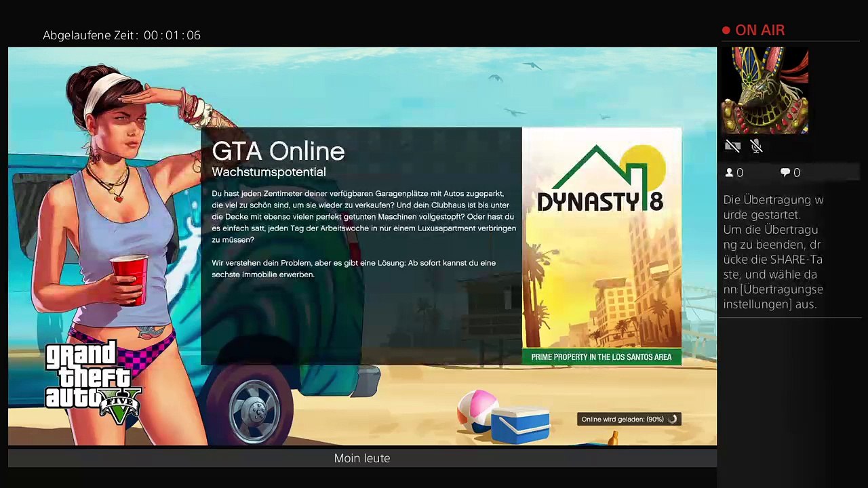Click the loading spinner beside 90%
The image size is (868, 488).
tap(672, 420)
